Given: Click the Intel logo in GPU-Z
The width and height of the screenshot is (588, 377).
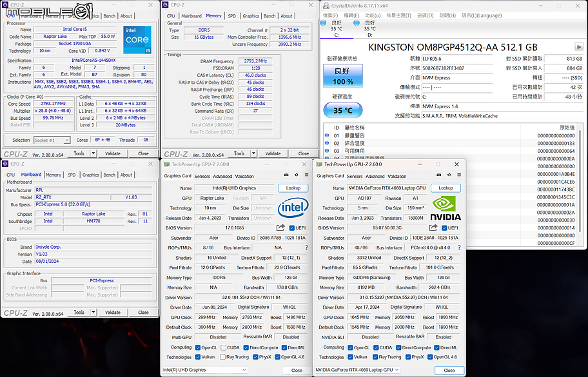Looking at the screenshot, I should tap(293, 208).
